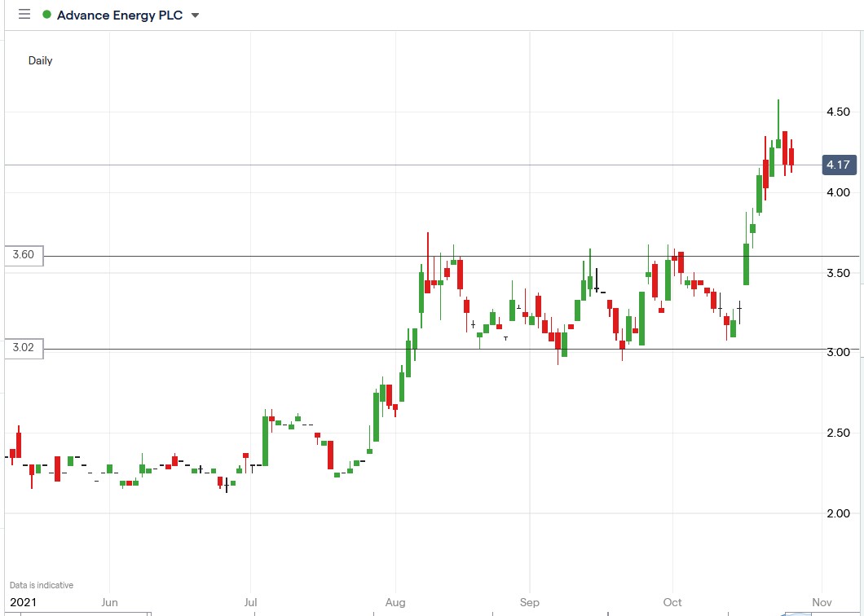Open the hamburger menu icon
The image size is (864, 616).
pos(24,15)
